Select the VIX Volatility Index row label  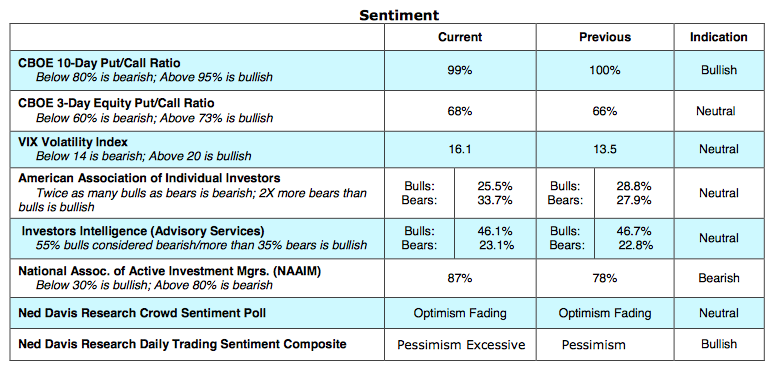73,142
